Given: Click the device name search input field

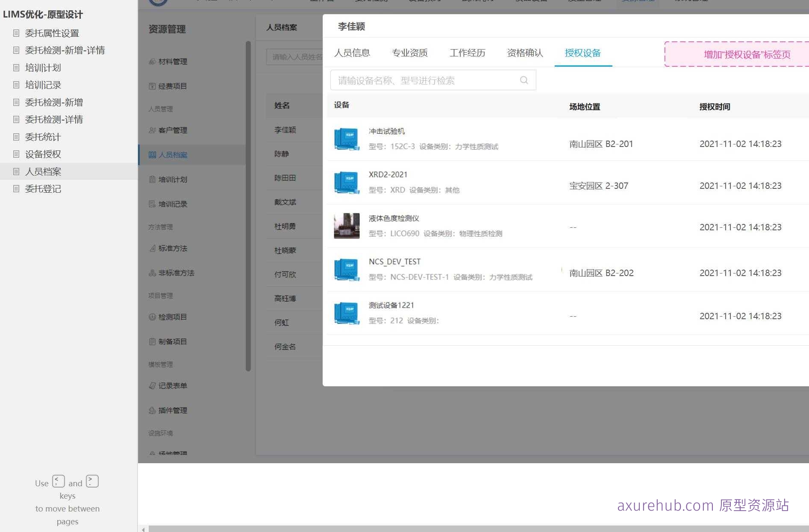Looking at the screenshot, I should click(433, 80).
